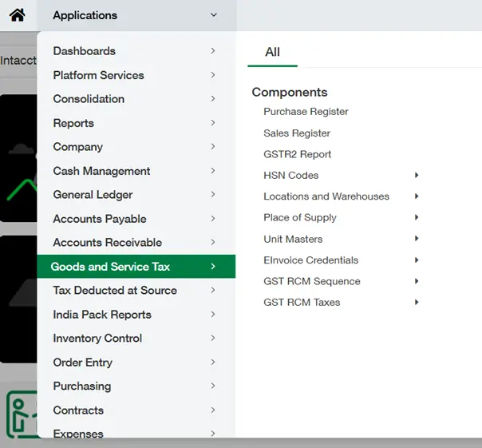Open Contracts menu item
The width and height of the screenshot is (482, 448).
(x=78, y=410)
